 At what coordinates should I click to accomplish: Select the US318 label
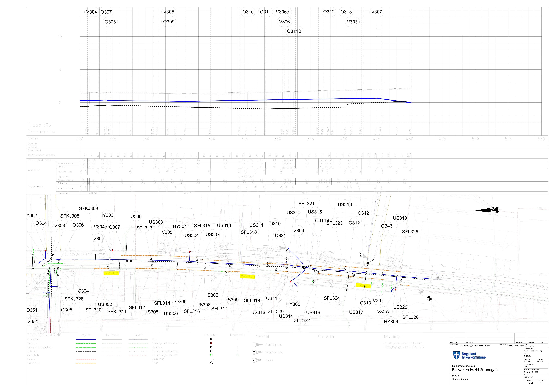pyautogui.click(x=345, y=204)
